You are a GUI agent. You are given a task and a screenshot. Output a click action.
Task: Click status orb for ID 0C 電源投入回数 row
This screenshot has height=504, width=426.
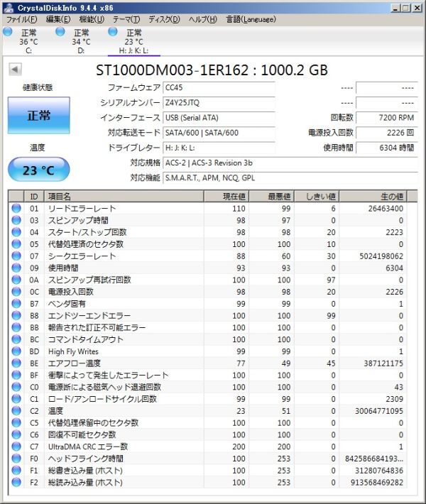coord(16,292)
